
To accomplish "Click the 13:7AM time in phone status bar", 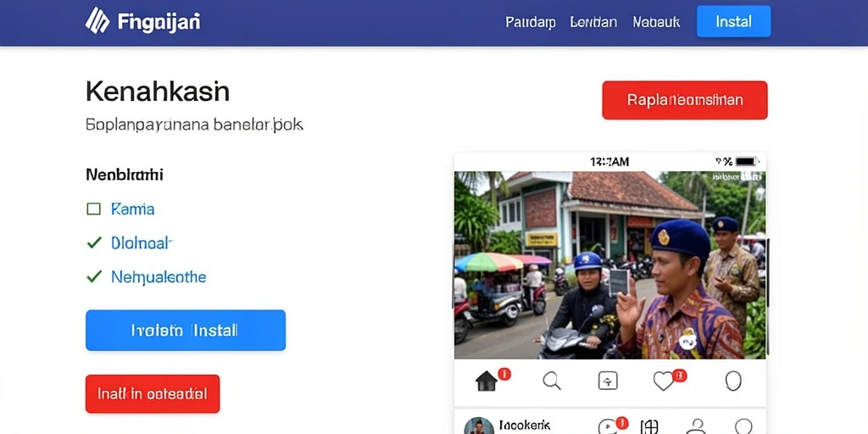I will click(x=609, y=162).
